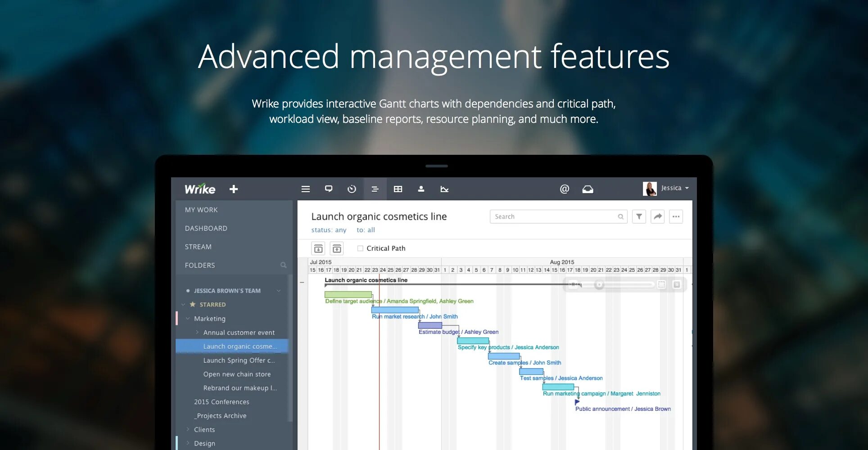
Task: Click the Public announcement milestone flag
Action: (x=577, y=402)
